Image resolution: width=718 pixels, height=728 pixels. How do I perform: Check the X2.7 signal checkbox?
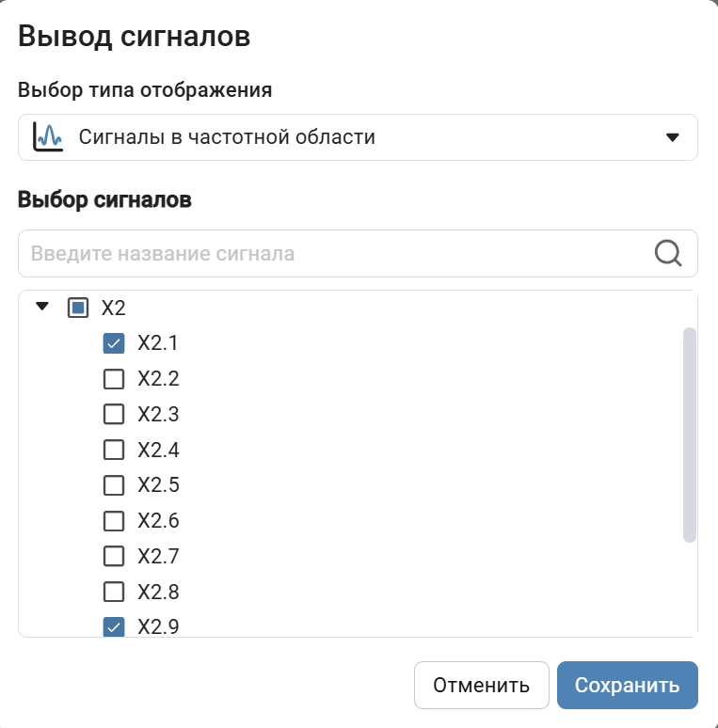[114, 556]
